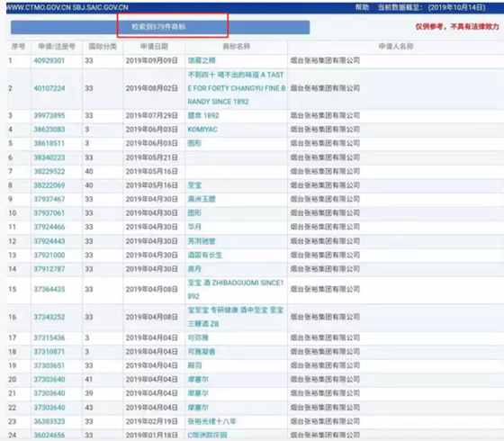Open the 图形 trademark in row 5
The image size is (504, 441).
point(194,143)
